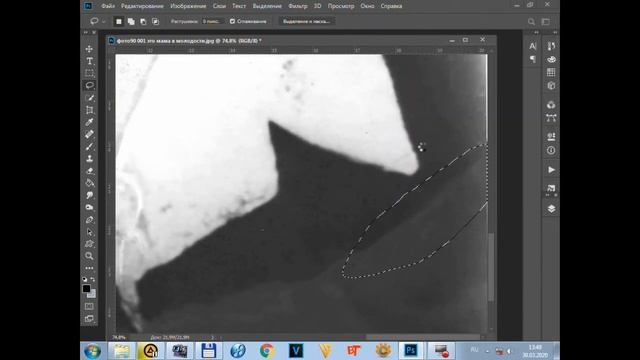This screenshot has height=360, width=640.
Task: Choose Subtract from selection mode
Action: click(x=143, y=21)
